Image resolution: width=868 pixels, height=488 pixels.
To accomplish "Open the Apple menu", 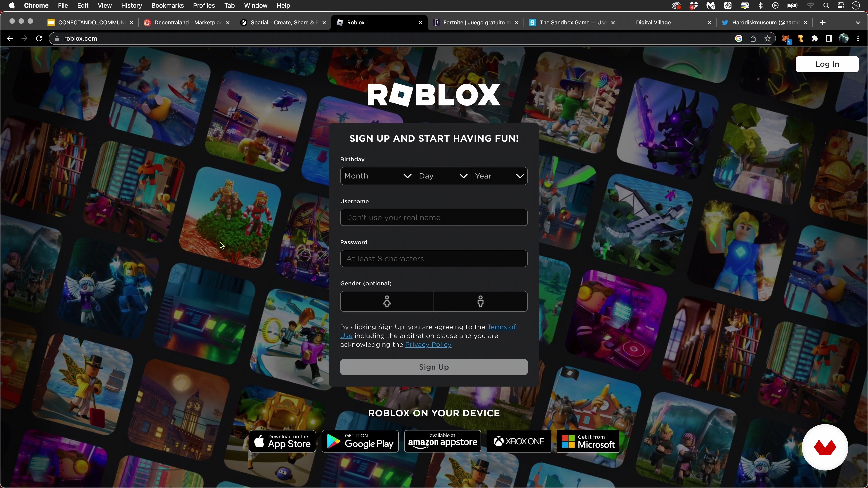I will 12,5.
